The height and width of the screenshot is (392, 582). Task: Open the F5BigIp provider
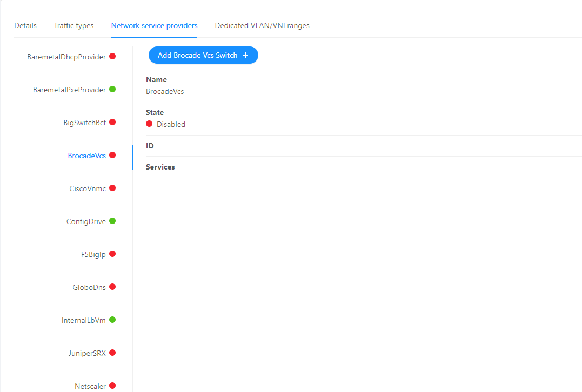[93, 255]
